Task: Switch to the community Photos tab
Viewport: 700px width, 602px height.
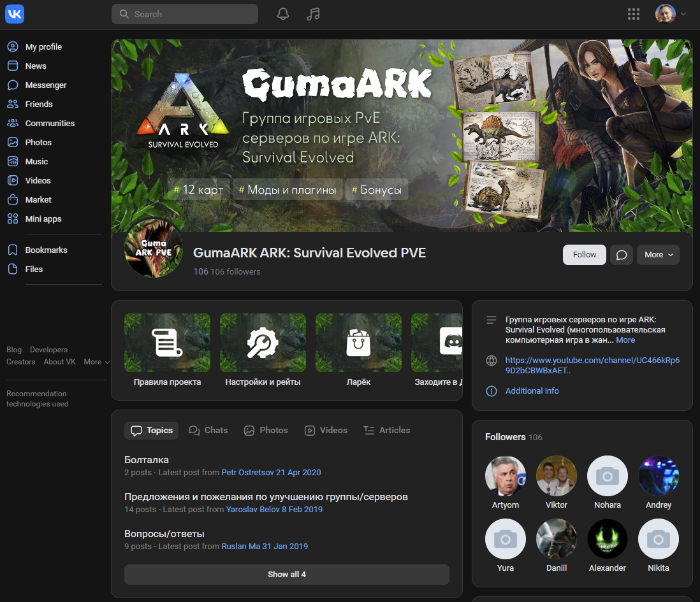Action: 266,431
